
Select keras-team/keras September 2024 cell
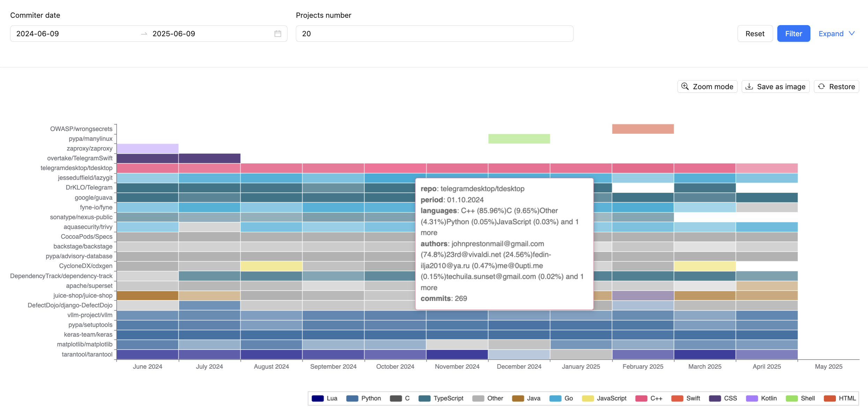pos(333,335)
